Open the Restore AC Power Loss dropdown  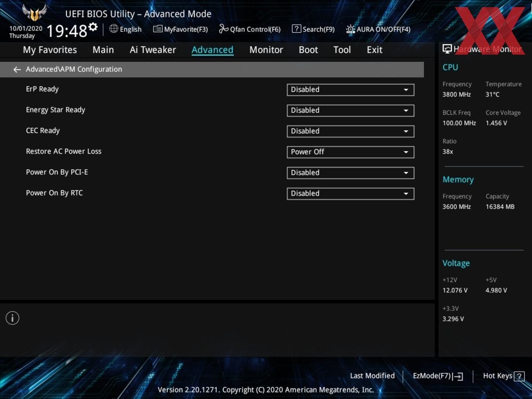tap(350, 152)
